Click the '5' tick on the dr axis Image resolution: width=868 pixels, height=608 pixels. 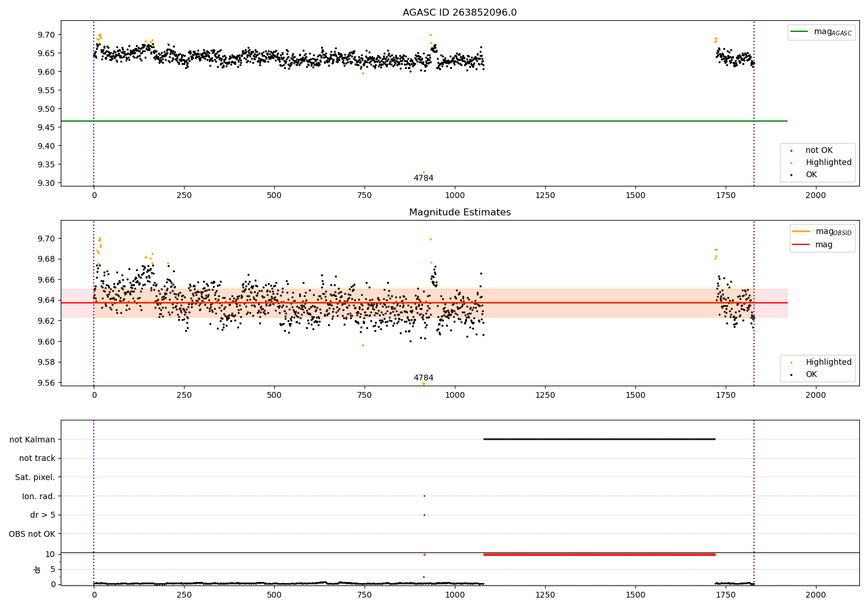(53, 569)
